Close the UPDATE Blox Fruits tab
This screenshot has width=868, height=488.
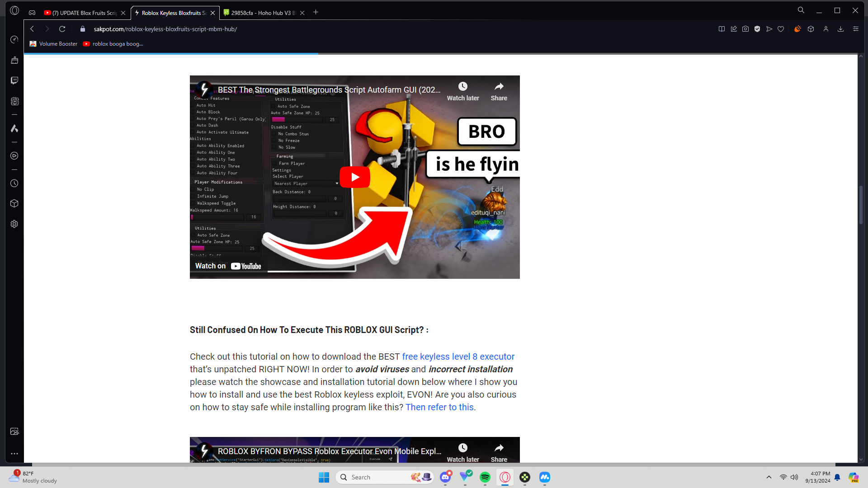pos(123,13)
